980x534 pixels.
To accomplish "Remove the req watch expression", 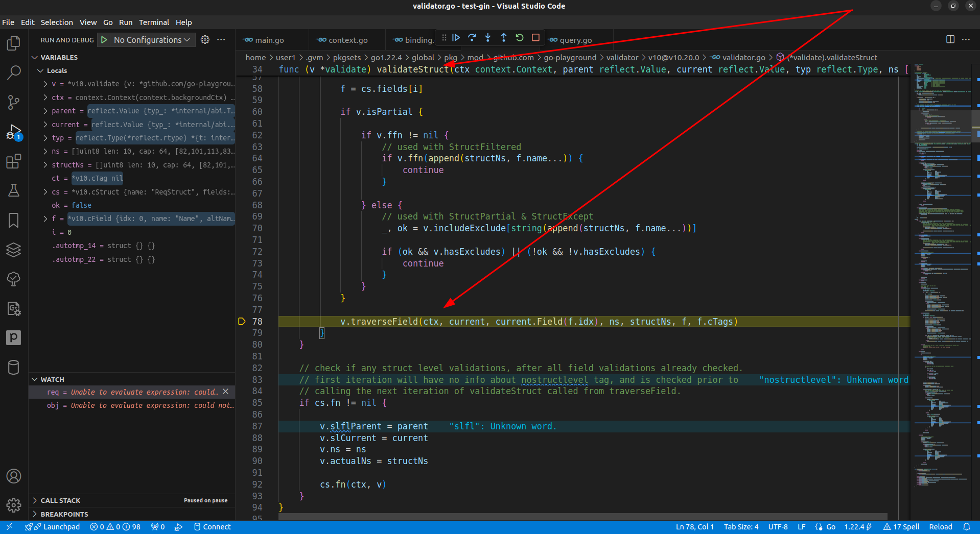I will pyautogui.click(x=225, y=392).
